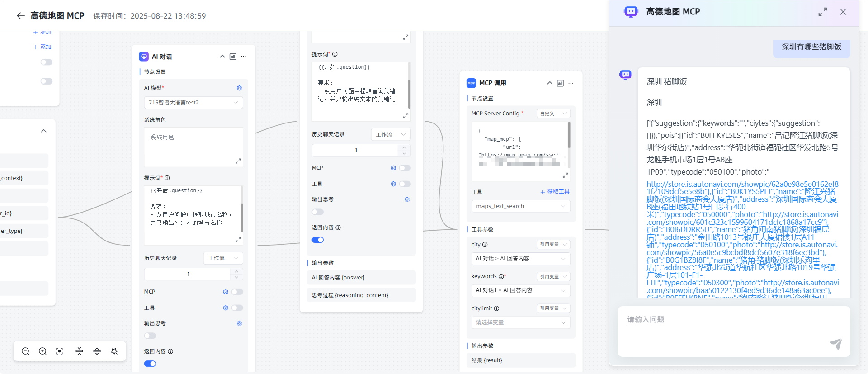Open the 715智谱大语言test2 model dropdown
Image resolution: width=868 pixels, height=374 pixels.
pos(193,103)
